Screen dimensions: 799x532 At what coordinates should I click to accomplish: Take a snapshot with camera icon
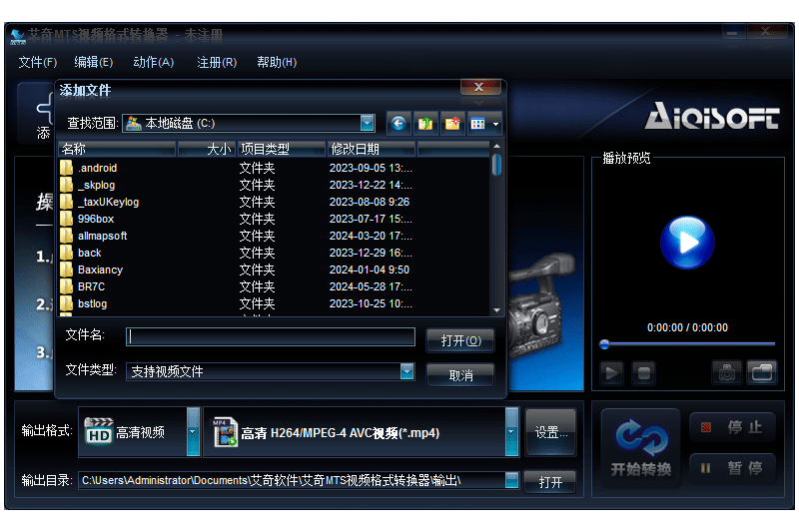pyautogui.click(x=727, y=372)
